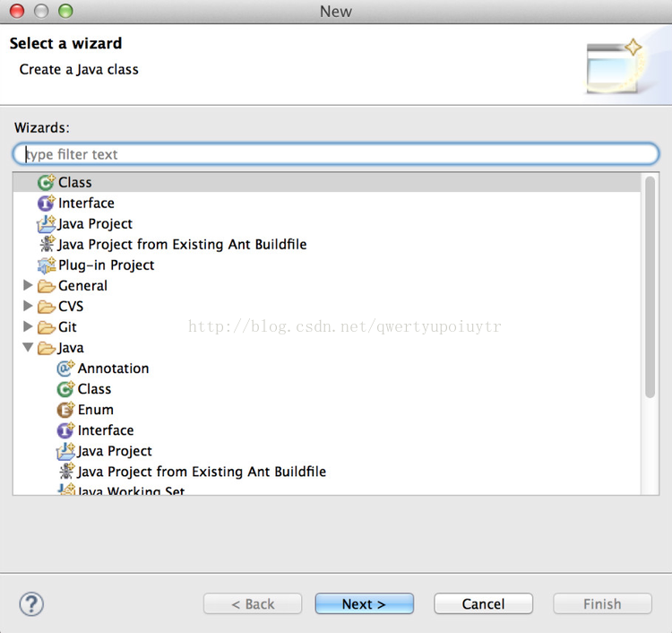Expand the Git category
This screenshot has height=633, width=672.
click(28, 326)
